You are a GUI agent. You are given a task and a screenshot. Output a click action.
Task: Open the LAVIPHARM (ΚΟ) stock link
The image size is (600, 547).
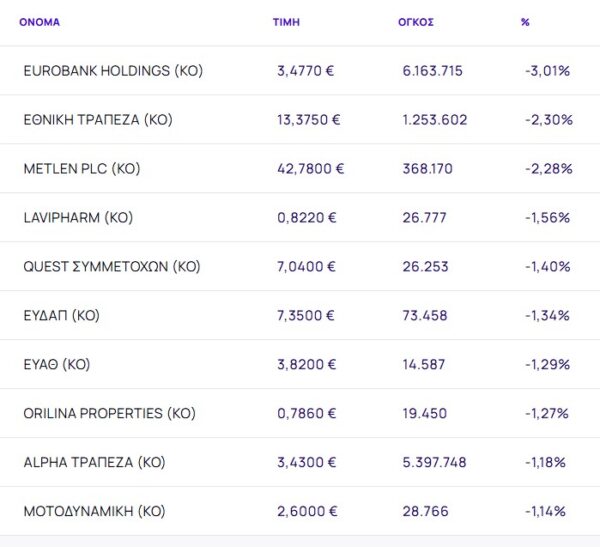coord(78,218)
